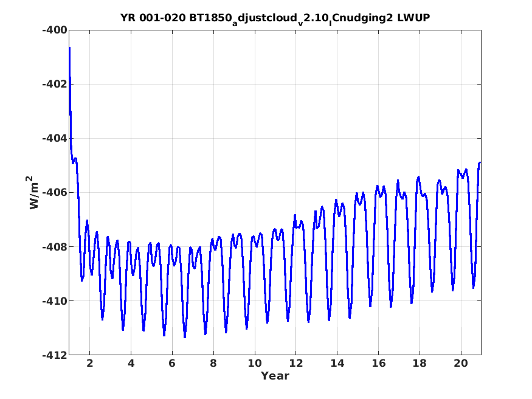Screen dimensions: 532x399
Task: Click the x-axis tick label "14"
Action: (337, 363)
